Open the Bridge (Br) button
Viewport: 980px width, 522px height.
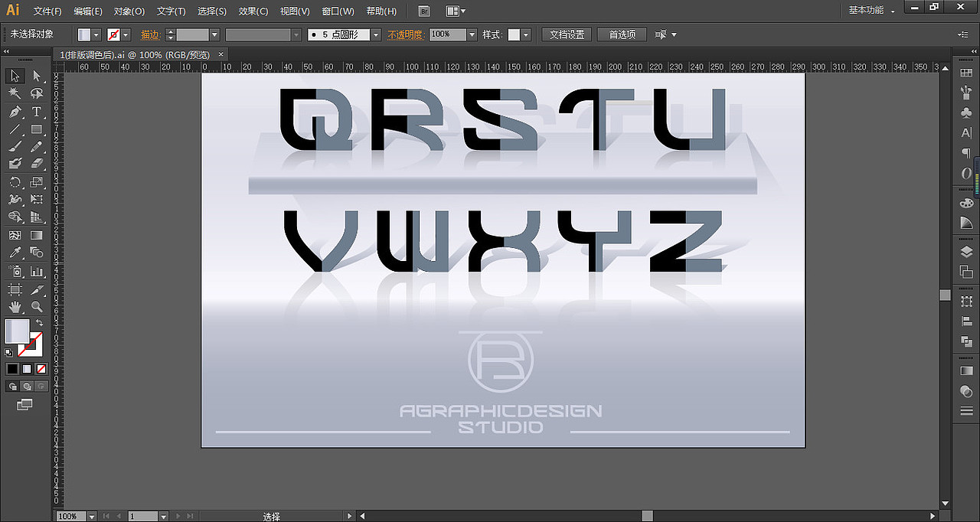(425, 11)
